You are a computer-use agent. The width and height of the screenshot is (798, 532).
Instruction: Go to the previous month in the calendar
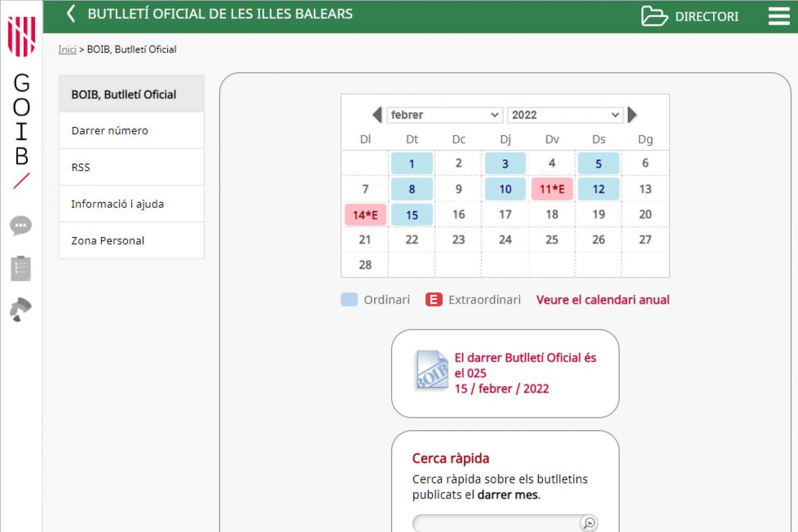(377, 115)
